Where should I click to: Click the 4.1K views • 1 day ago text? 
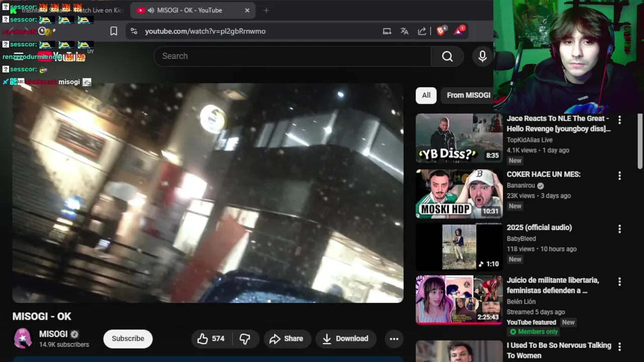538,150
